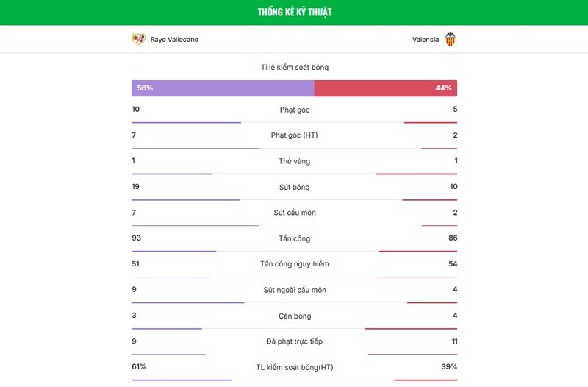Image resolution: width=588 pixels, height=387 pixels.
Task: Select the Thẻ vàng stat label
Action: coord(294,161)
